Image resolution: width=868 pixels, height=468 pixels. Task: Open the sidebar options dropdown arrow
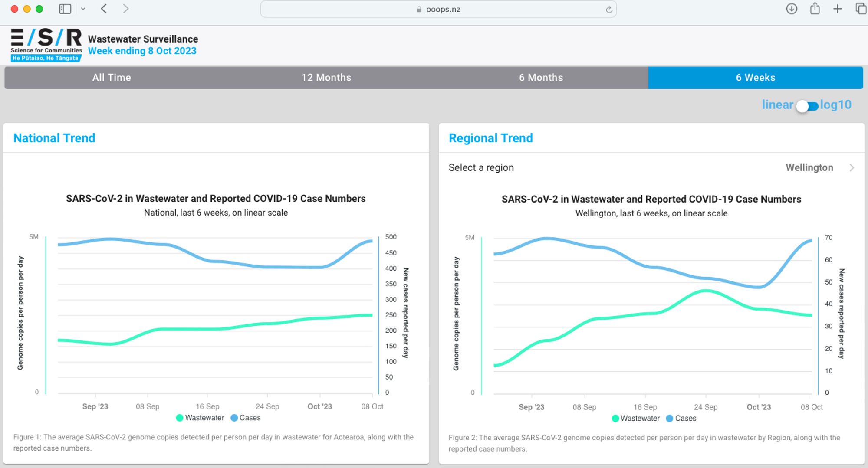tap(83, 9)
